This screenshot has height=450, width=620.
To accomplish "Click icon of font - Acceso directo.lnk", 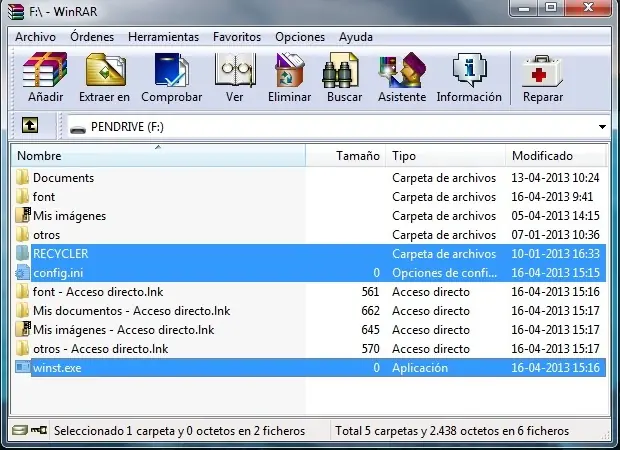I will (x=23, y=291).
